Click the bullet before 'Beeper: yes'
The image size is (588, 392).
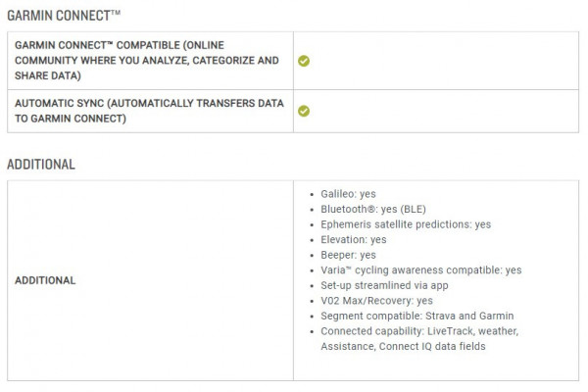click(312, 256)
